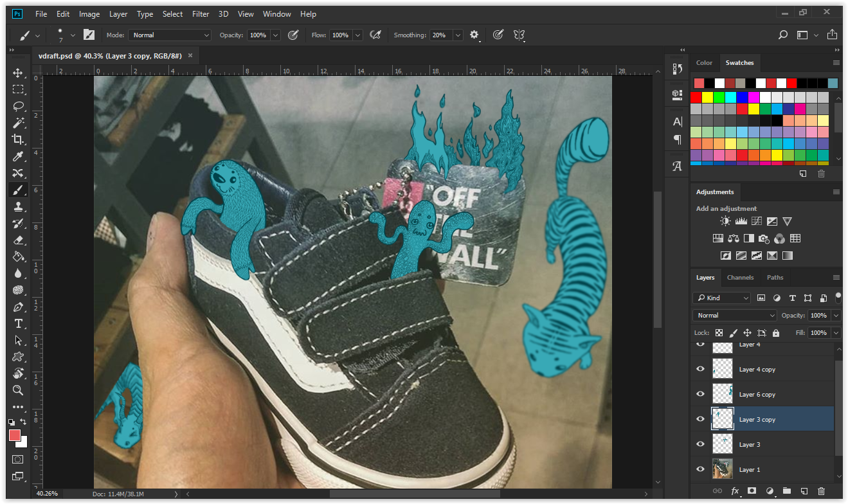This screenshot has height=504, width=848.
Task: Open brush settings gear icon
Action: (x=474, y=35)
